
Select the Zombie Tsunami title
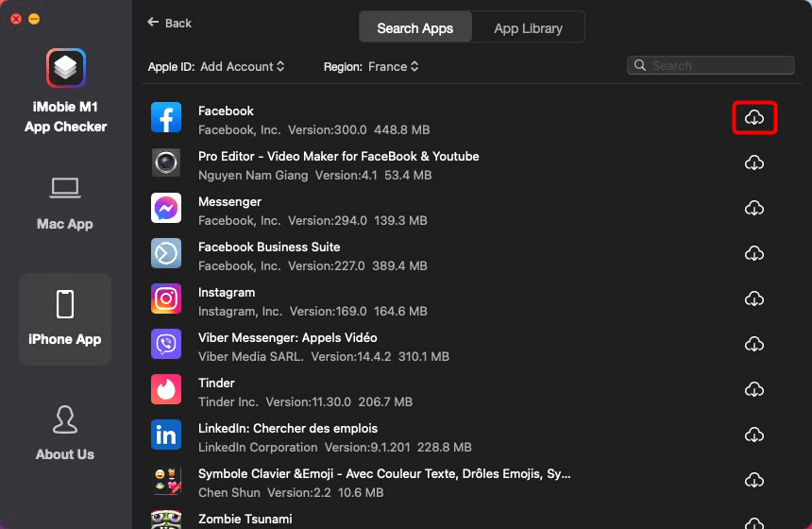point(245,519)
